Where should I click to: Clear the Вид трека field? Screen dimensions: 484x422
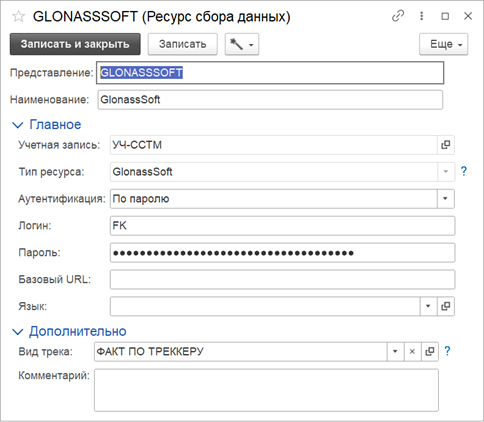(412, 351)
